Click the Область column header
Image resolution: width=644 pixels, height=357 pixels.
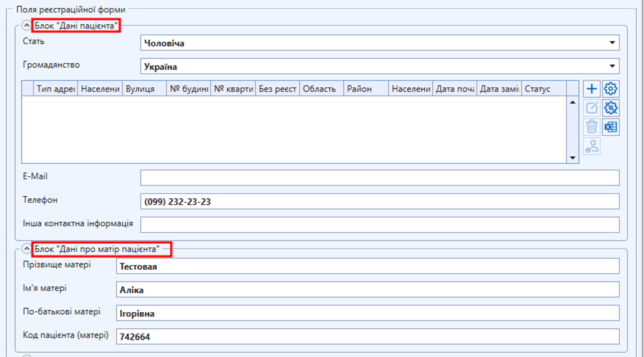click(321, 88)
